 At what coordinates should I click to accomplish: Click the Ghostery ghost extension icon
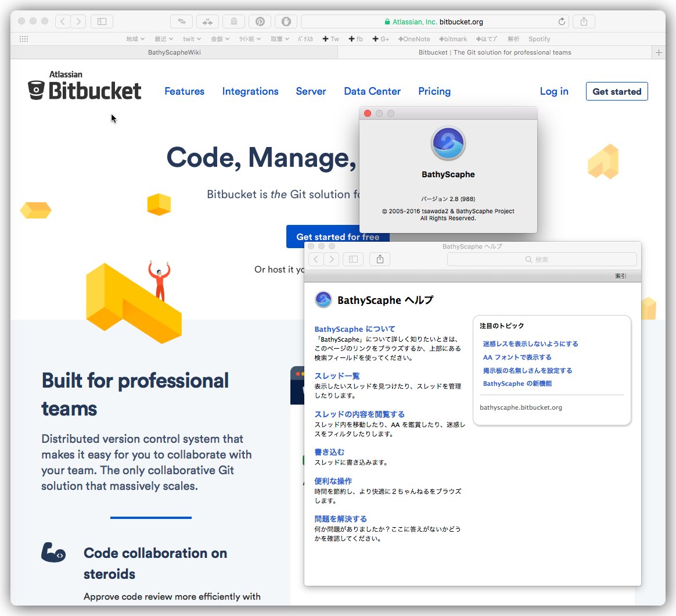pos(233,21)
